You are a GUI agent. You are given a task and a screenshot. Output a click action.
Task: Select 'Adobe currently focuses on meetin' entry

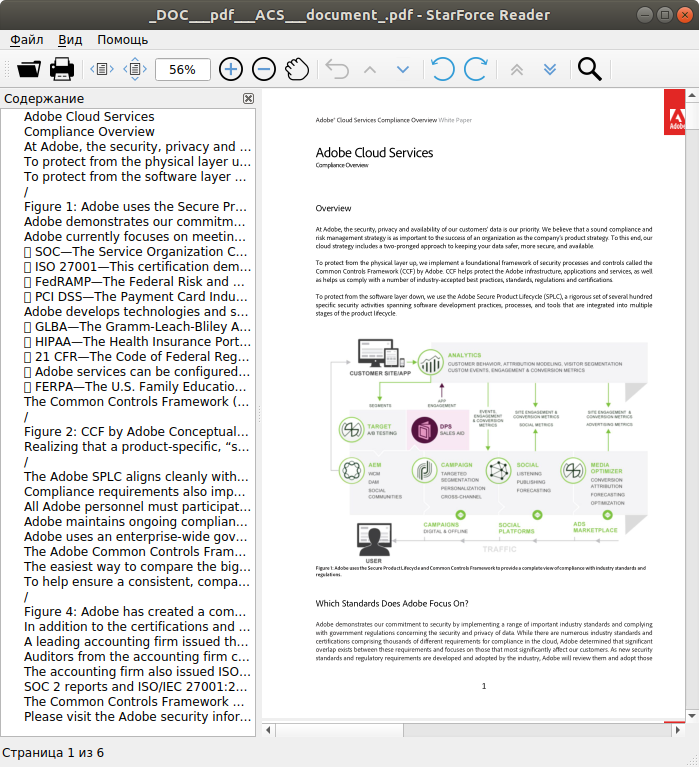pos(135,237)
